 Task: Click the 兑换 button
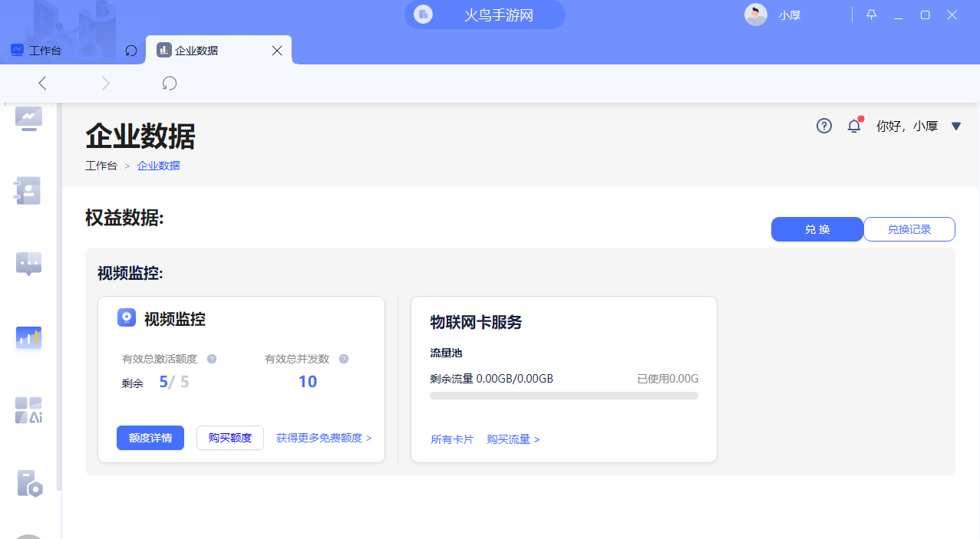click(817, 229)
